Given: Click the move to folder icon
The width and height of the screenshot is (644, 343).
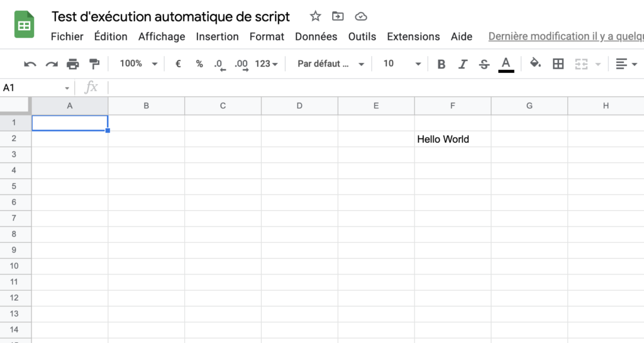Looking at the screenshot, I should tap(338, 16).
